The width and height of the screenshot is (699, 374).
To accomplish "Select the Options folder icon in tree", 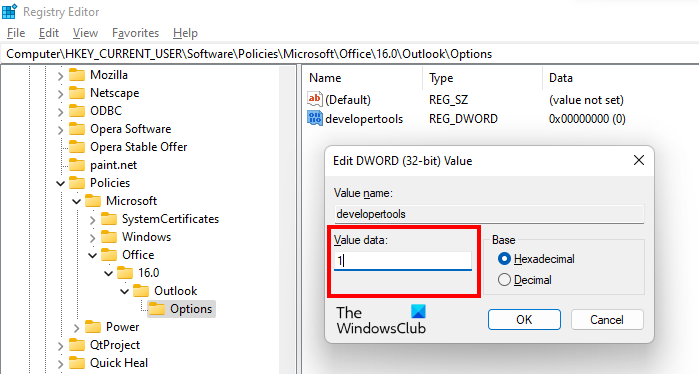I will pyautogui.click(x=157, y=309).
